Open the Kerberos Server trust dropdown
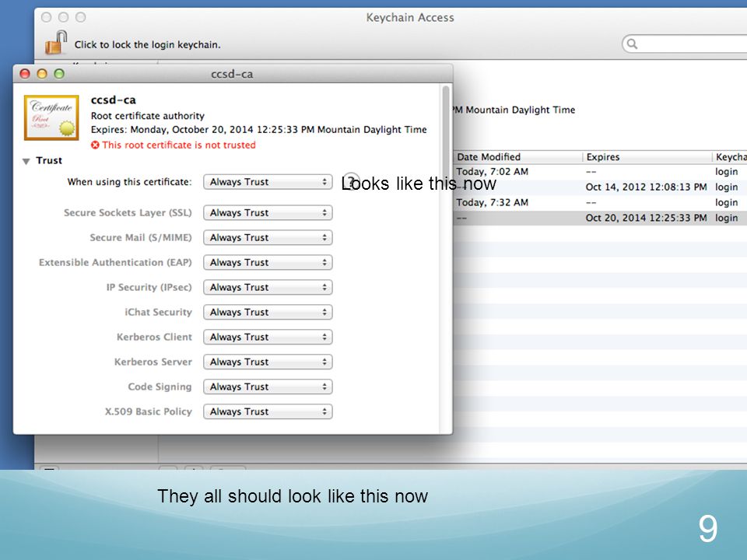Screen dimensions: 747x560 268,362
